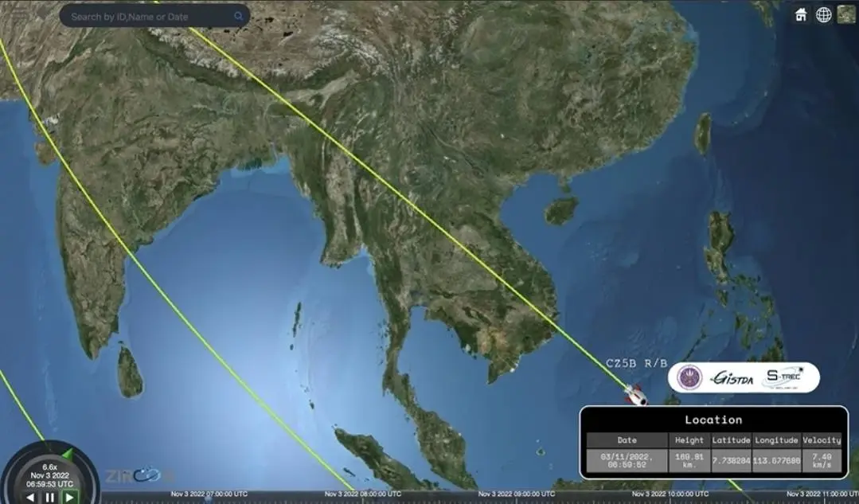Screen dimensions: 859x504
Task: Click the Date column header
Action: tap(627, 440)
